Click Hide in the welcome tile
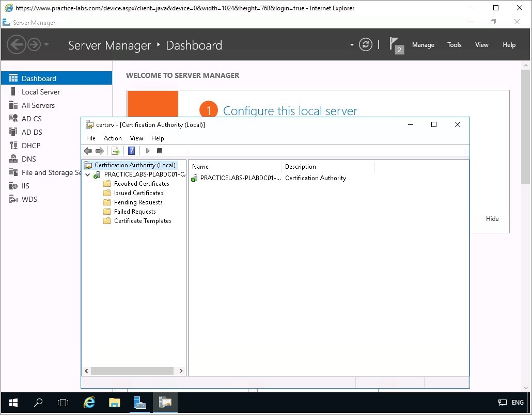Viewport: 532px width, 415px height. [492, 219]
